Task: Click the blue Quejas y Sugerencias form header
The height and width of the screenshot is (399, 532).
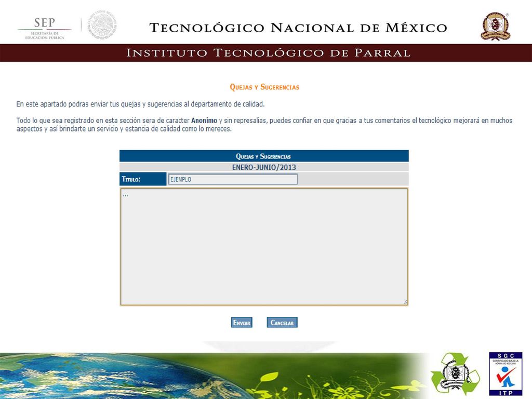Action: [x=264, y=156]
